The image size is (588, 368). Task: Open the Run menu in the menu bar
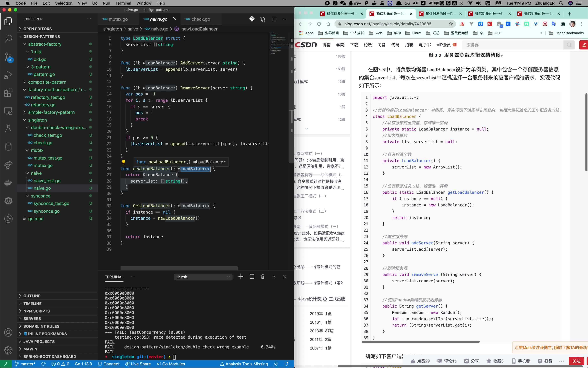click(x=106, y=3)
